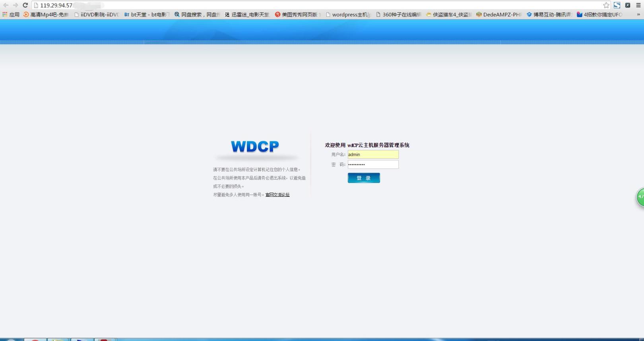The width and height of the screenshot is (644, 341).
Task: Click the 登录 login button
Action: (364, 178)
